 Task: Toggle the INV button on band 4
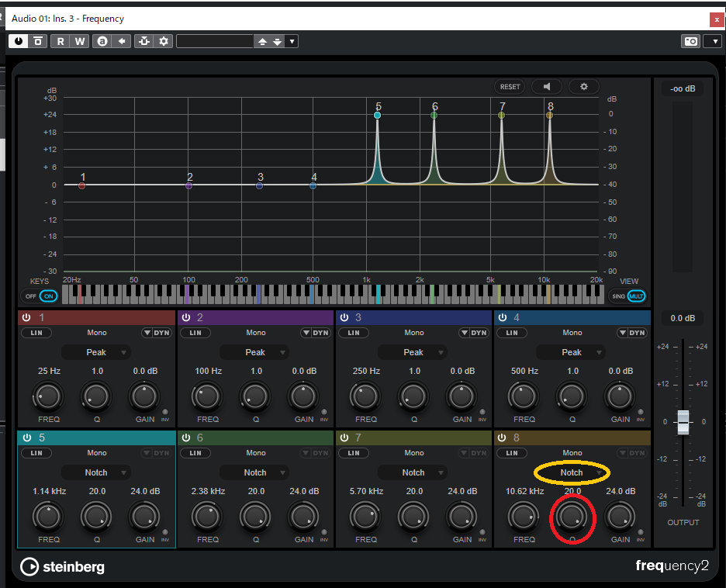[x=641, y=412]
